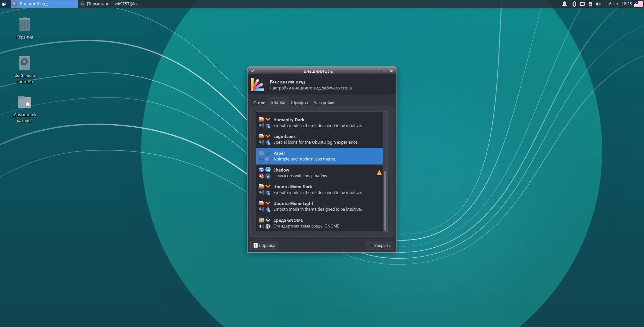Activate Внешний вид window in taskbar
The image size is (644, 327).
click(44, 4)
